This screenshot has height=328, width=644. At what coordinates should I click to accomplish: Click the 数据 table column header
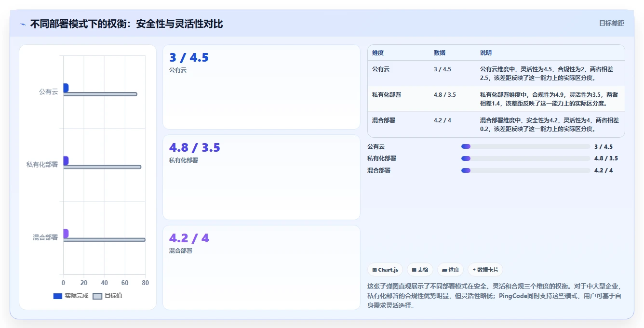click(440, 53)
